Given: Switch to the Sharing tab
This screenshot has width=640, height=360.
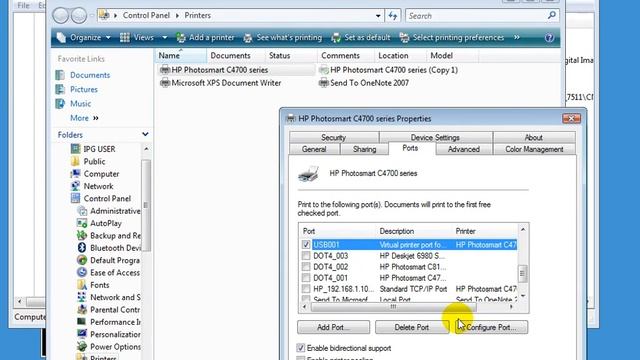Looking at the screenshot, I should [364, 149].
